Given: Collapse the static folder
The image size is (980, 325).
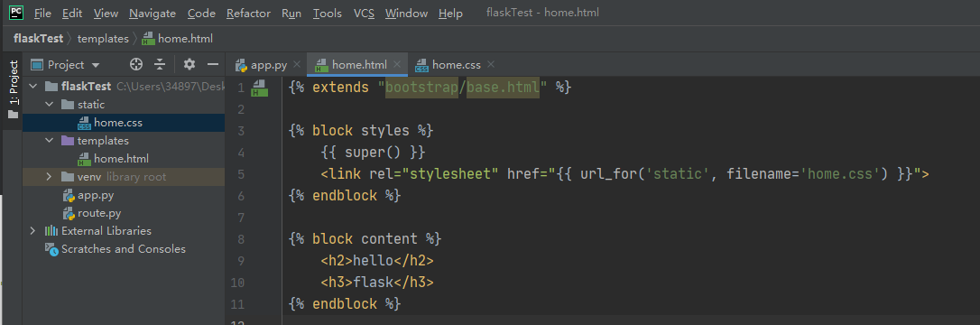Looking at the screenshot, I should pos(50,105).
